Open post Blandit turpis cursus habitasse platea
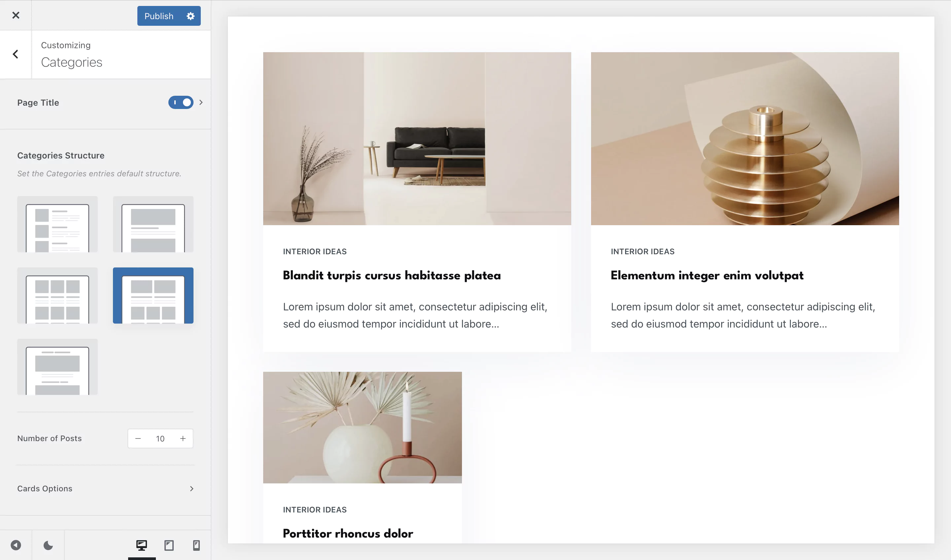951x560 pixels. click(392, 275)
